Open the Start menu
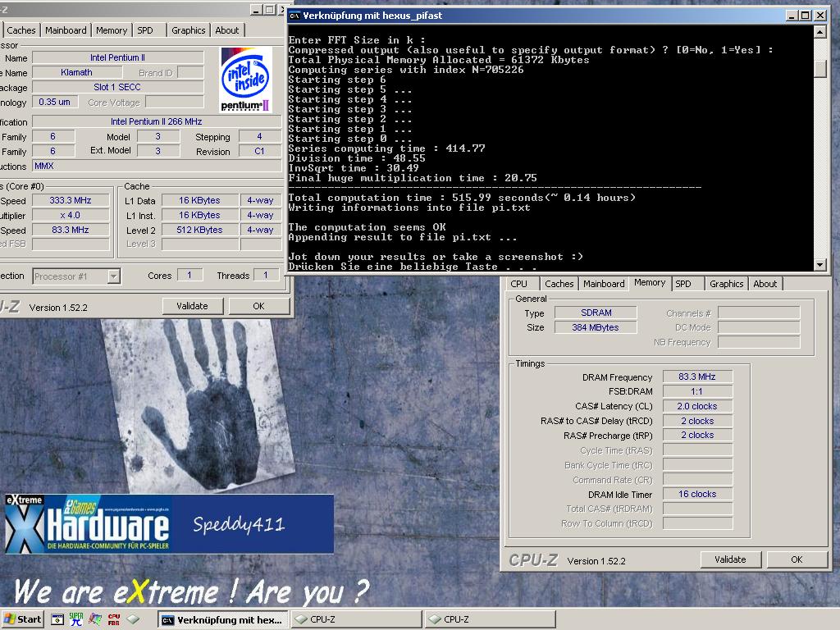Image resolution: width=840 pixels, height=630 pixels. pos(22,619)
